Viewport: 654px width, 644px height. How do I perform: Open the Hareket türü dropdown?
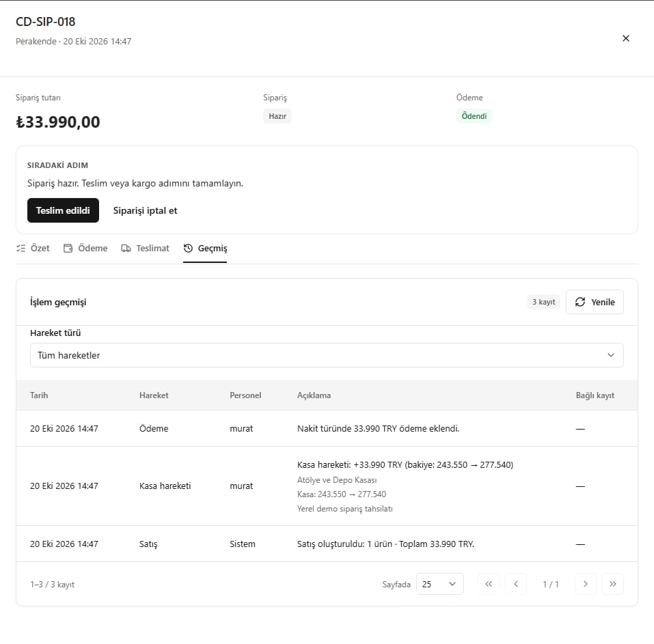[327, 355]
